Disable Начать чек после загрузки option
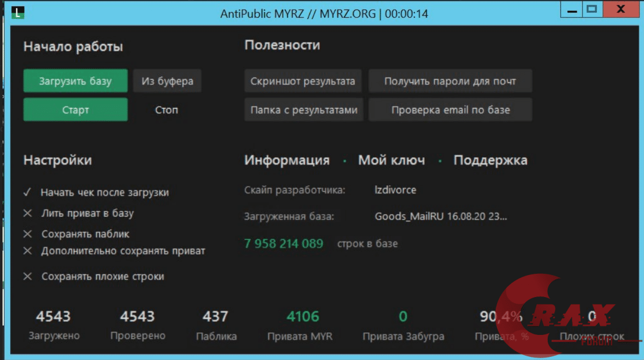 pyautogui.click(x=96, y=193)
